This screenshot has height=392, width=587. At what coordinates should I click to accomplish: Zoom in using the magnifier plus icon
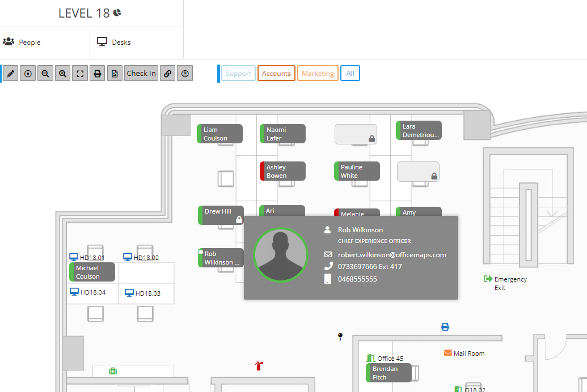[x=62, y=73]
